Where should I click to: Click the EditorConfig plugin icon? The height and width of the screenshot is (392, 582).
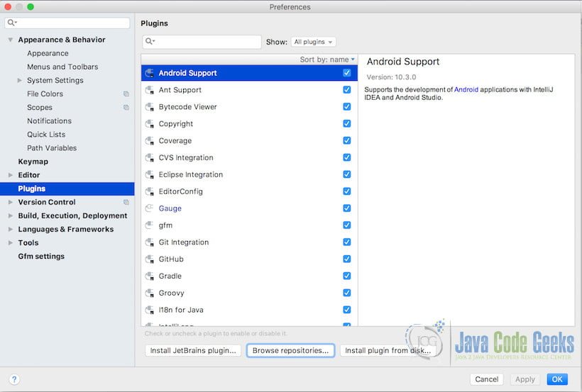pos(150,191)
